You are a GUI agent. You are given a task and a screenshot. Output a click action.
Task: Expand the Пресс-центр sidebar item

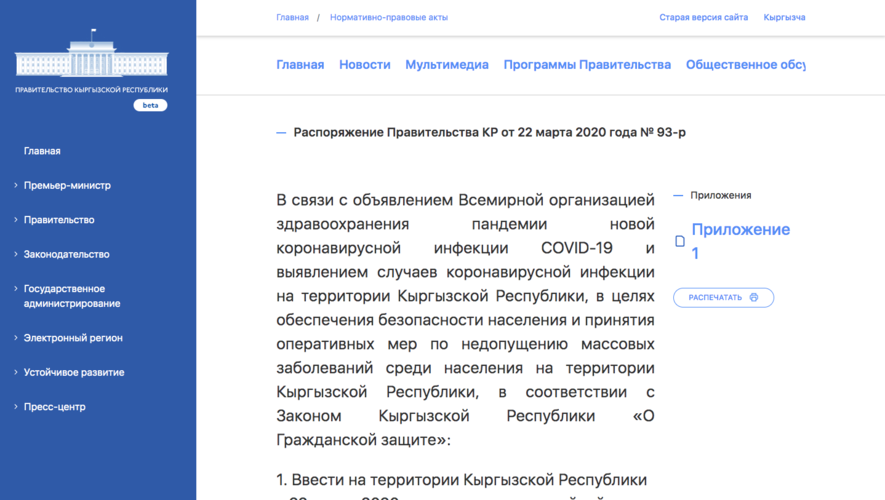(x=54, y=407)
